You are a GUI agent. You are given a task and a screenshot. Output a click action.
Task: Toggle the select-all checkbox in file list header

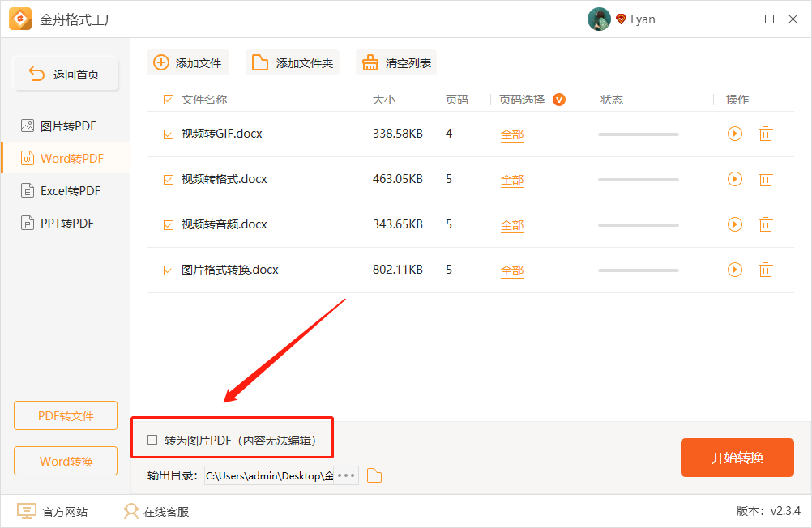tap(168, 99)
